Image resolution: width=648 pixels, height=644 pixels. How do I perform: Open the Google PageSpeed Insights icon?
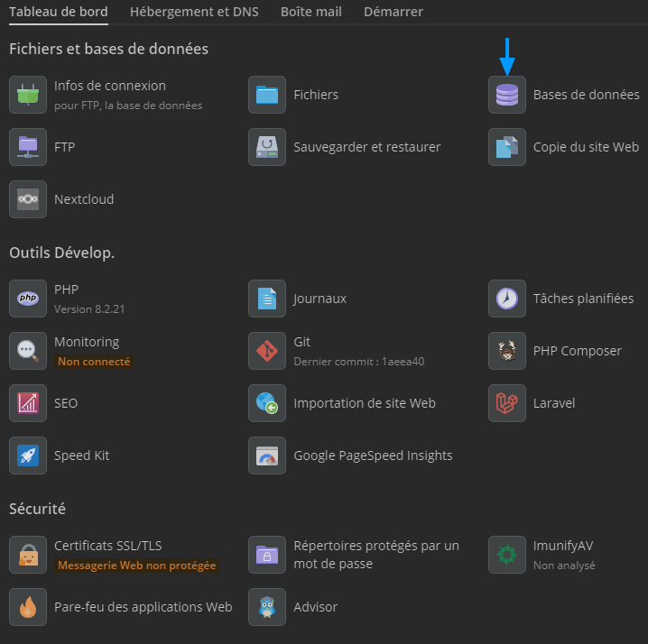tap(267, 455)
